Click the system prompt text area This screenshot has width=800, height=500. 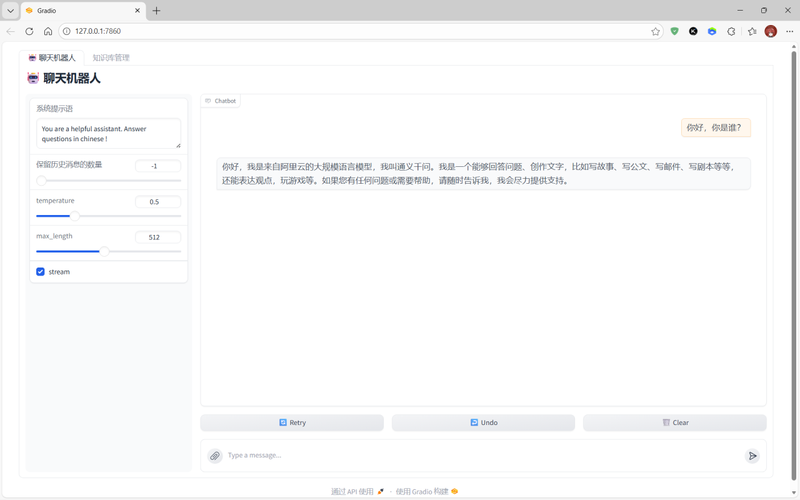pyautogui.click(x=108, y=134)
